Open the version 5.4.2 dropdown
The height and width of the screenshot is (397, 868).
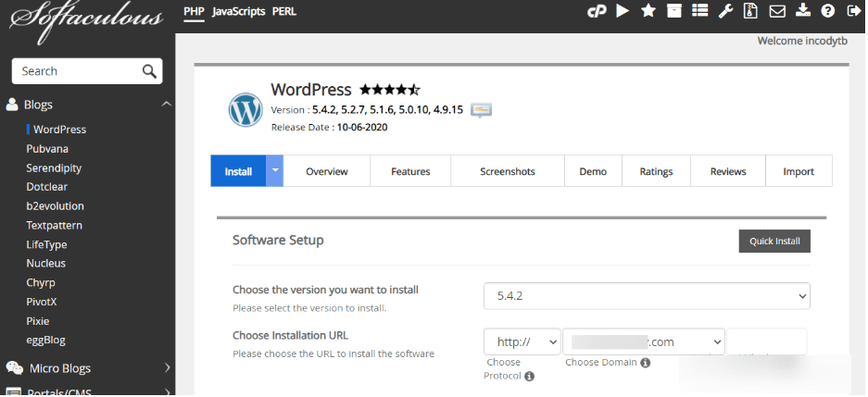pos(647,296)
